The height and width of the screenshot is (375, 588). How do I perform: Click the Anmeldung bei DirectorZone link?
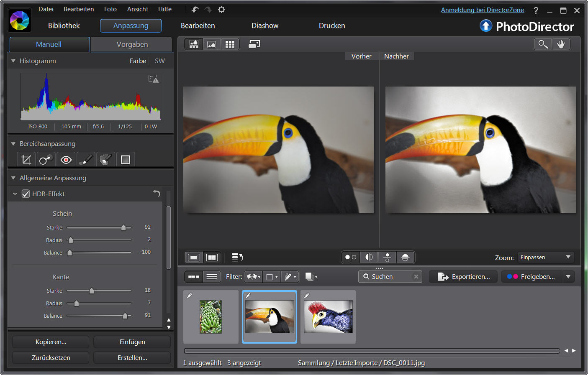(x=482, y=10)
